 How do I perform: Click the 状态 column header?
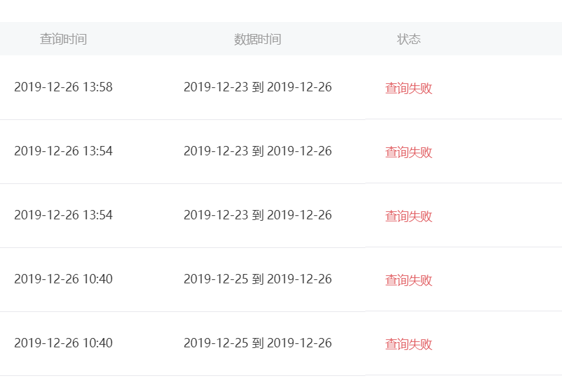coord(409,39)
